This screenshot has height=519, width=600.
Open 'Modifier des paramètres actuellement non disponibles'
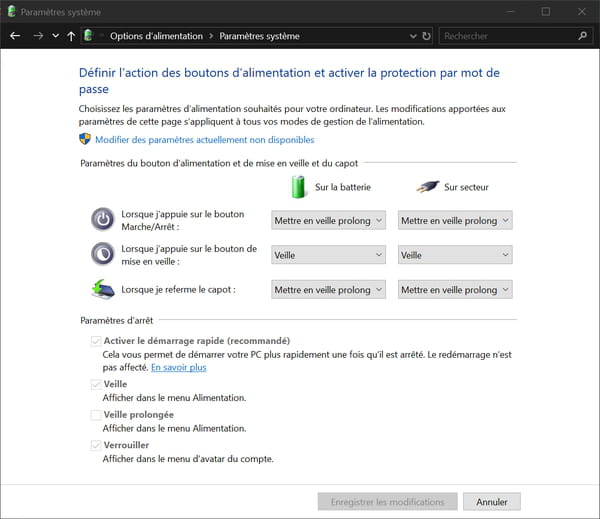pyautogui.click(x=205, y=140)
